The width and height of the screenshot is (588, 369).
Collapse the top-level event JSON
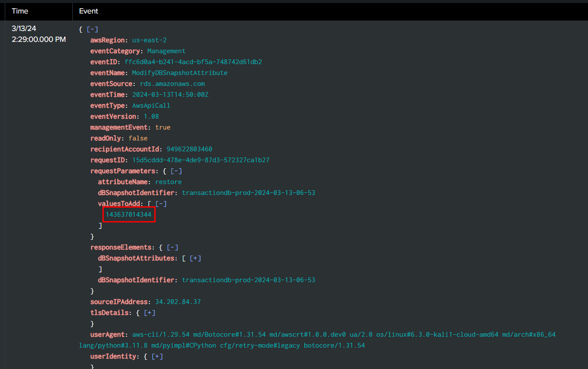click(x=92, y=29)
